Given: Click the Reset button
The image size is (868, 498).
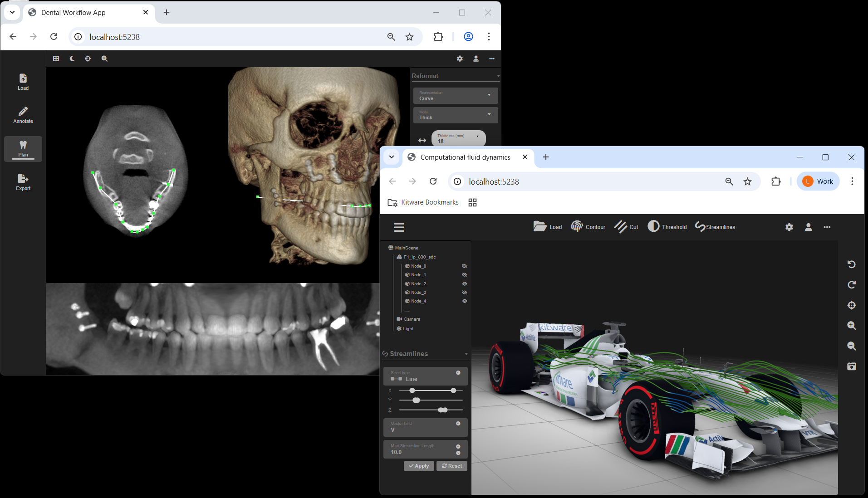Looking at the screenshot, I should pos(452,466).
